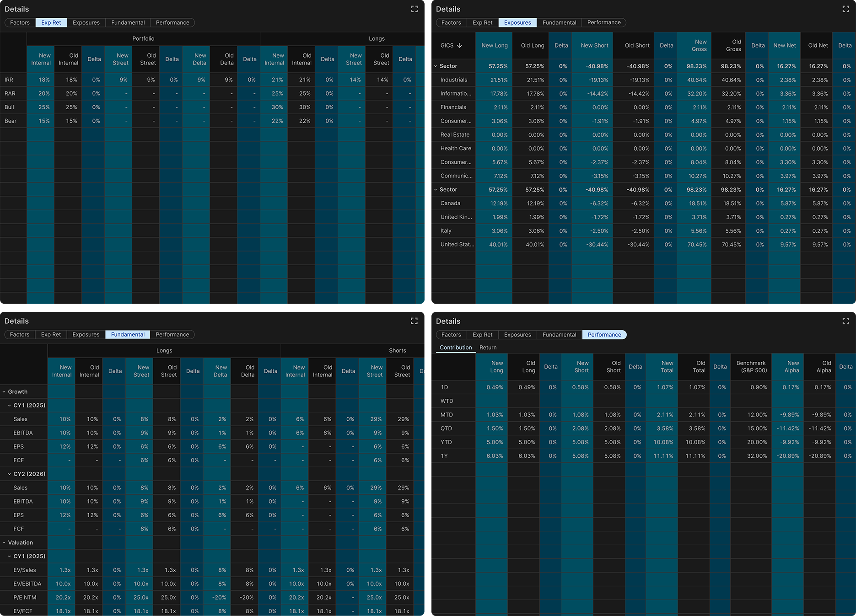This screenshot has height=616, width=856.
Task: Click the GICS sort arrow to reverse sorting
Action: point(460,45)
